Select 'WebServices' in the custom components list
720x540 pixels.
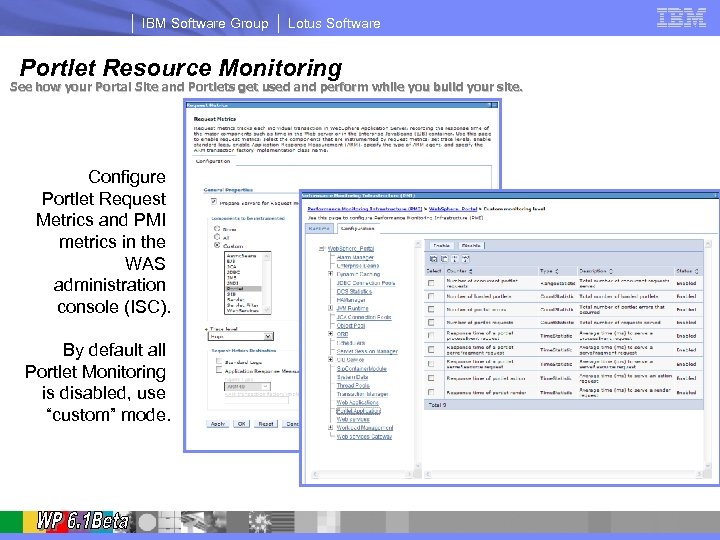coord(243,311)
